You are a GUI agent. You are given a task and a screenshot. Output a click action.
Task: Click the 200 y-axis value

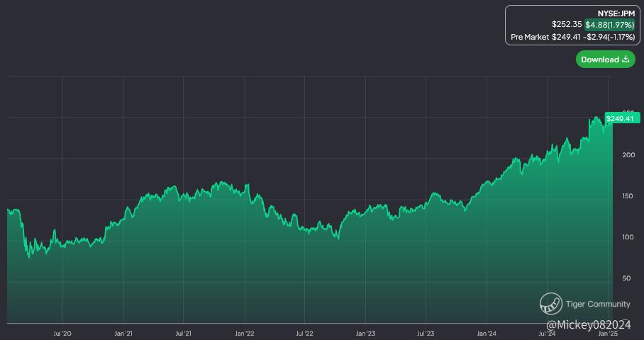629,155
